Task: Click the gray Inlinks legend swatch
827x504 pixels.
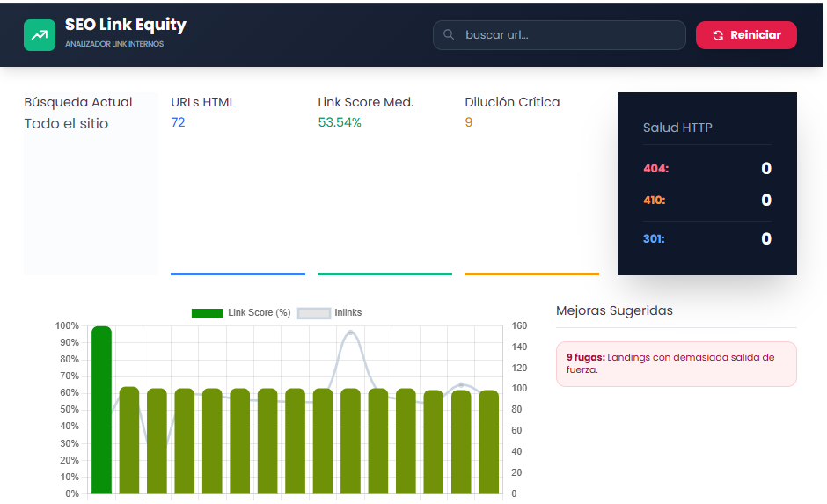Action: (314, 313)
